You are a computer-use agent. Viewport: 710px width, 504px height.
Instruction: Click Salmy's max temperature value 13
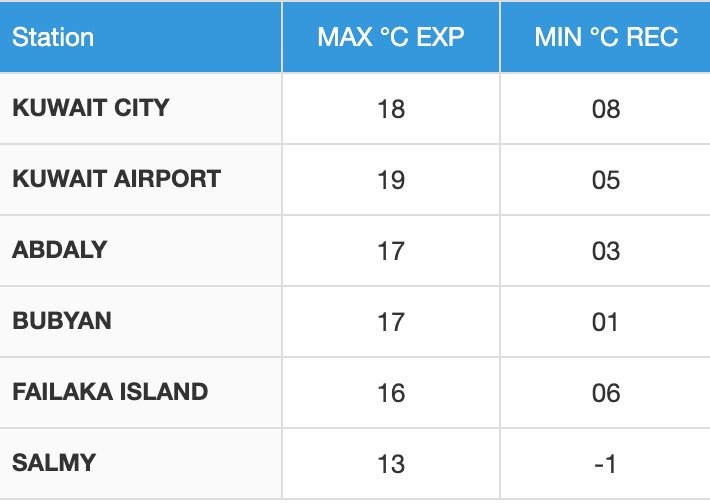coord(391,464)
